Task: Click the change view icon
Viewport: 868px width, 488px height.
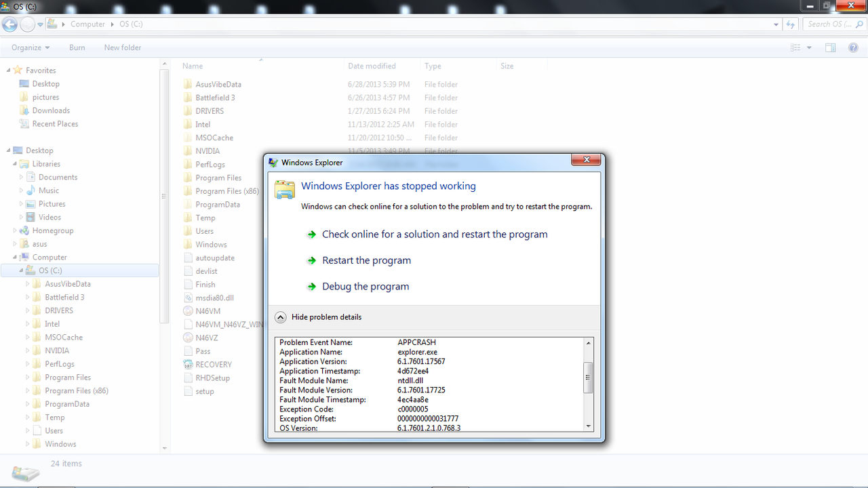Action: coord(795,47)
